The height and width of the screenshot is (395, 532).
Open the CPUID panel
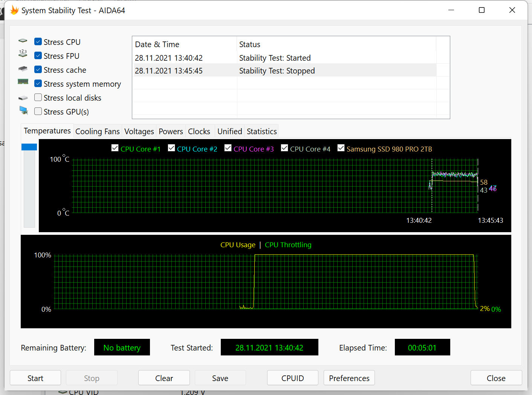point(292,378)
